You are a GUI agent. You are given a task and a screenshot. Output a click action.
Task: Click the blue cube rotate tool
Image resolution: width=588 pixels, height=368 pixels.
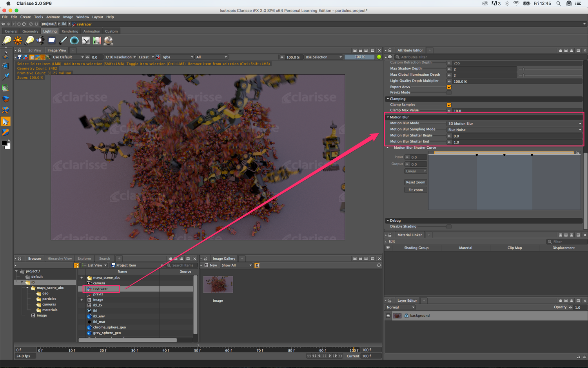point(5,99)
